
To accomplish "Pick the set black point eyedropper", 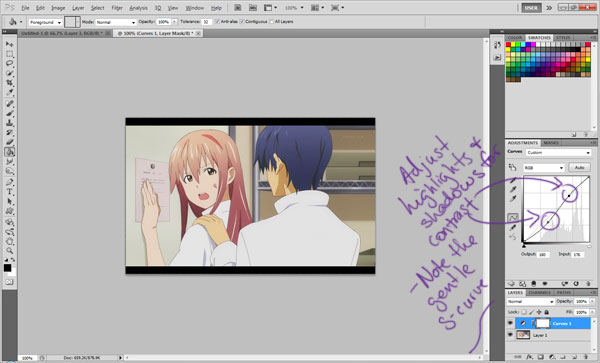I will point(513,180).
